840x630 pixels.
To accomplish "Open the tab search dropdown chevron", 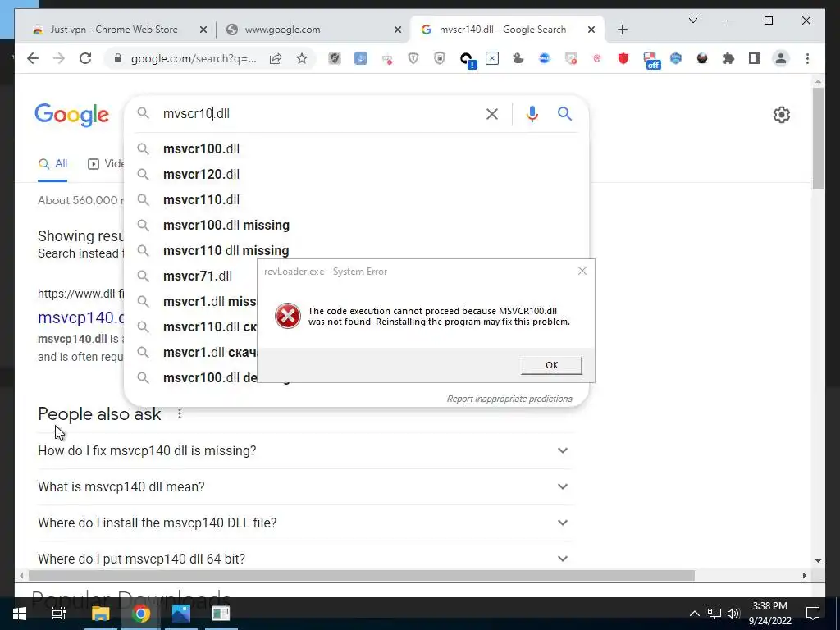I will point(692,21).
